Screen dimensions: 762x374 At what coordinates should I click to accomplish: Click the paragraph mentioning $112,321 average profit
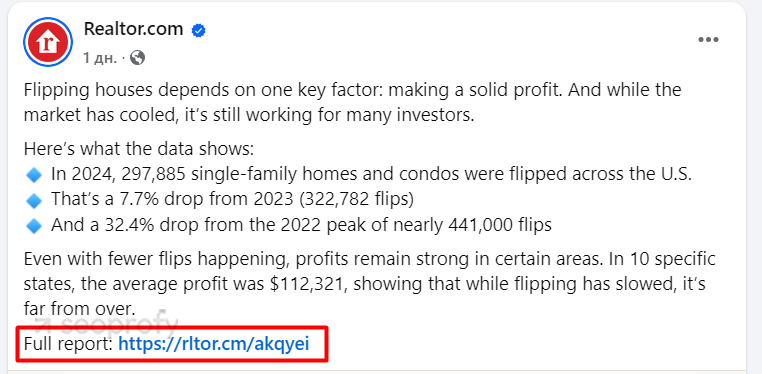click(x=369, y=284)
